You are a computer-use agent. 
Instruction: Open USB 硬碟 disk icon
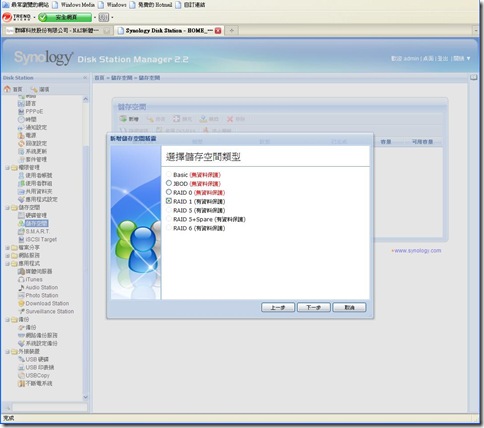21,359
